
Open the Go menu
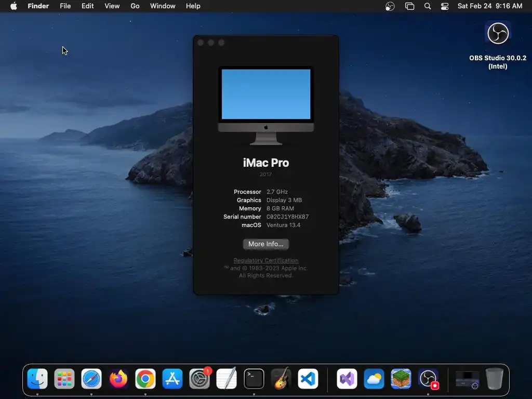[135, 6]
